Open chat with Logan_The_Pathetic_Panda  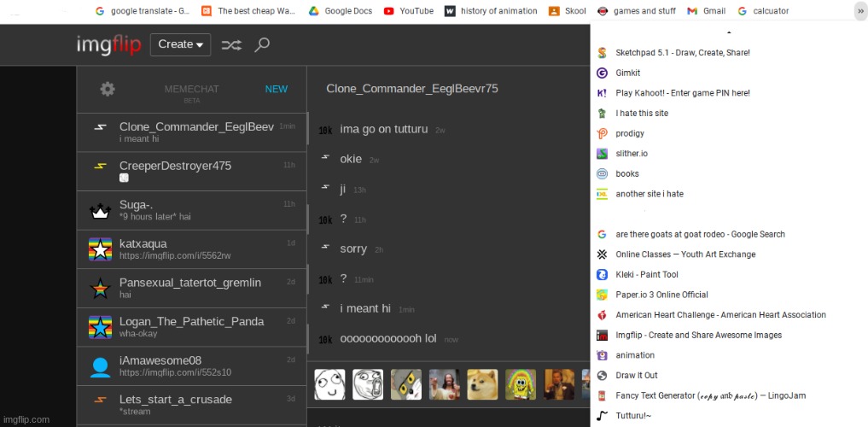(191, 327)
